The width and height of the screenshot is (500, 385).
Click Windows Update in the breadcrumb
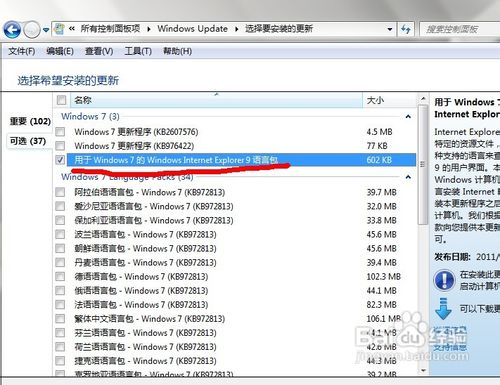[x=192, y=29]
